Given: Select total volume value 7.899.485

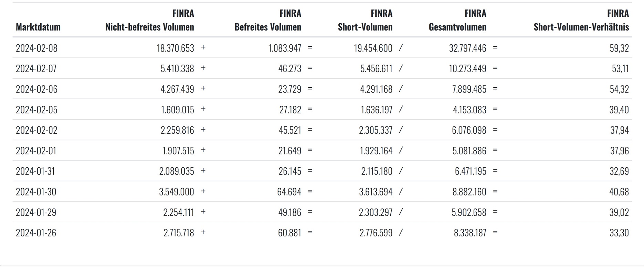Looking at the screenshot, I should [x=469, y=89].
